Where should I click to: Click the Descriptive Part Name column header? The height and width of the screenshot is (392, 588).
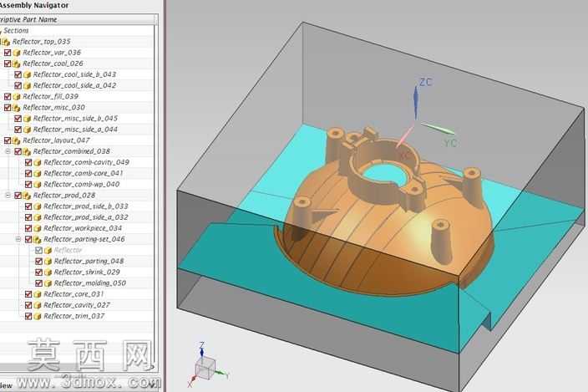coord(77,19)
